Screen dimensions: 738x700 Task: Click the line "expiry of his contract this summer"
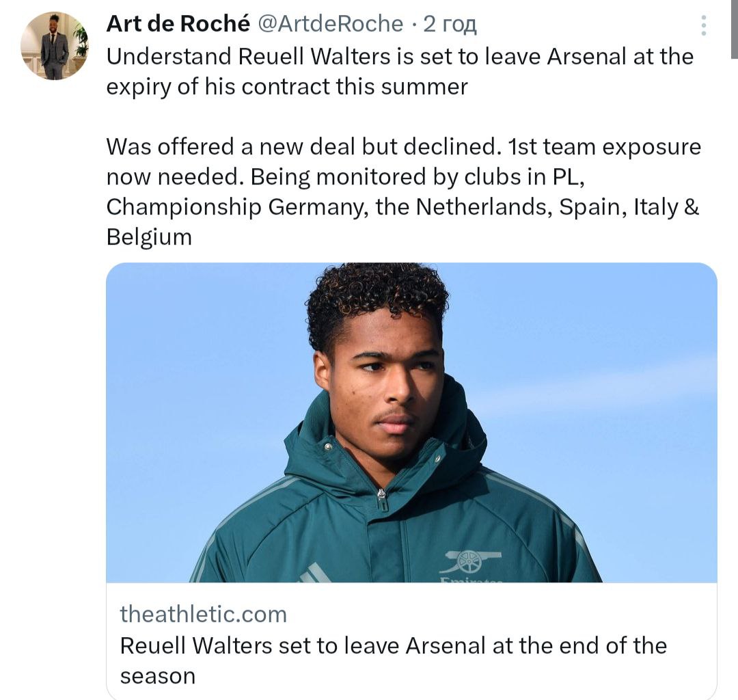click(x=287, y=87)
